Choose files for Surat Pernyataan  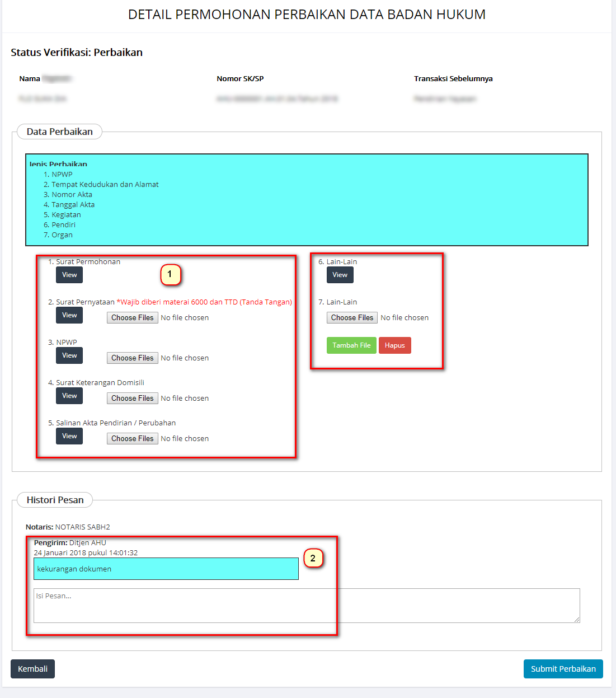click(x=132, y=318)
